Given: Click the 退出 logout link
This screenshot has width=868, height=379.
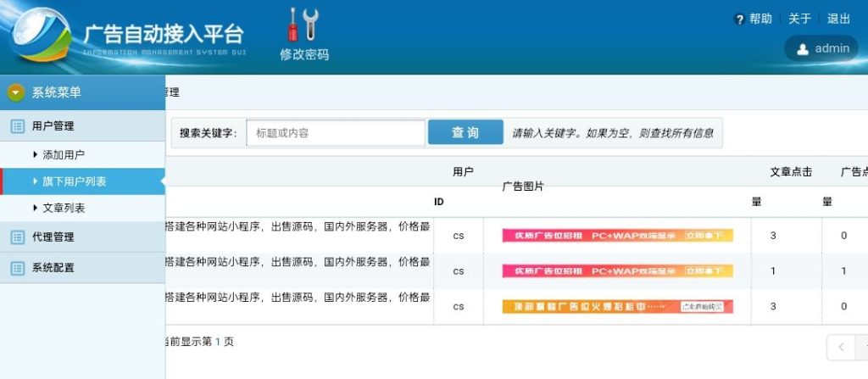Looking at the screenshot, I should coord(838,19).
